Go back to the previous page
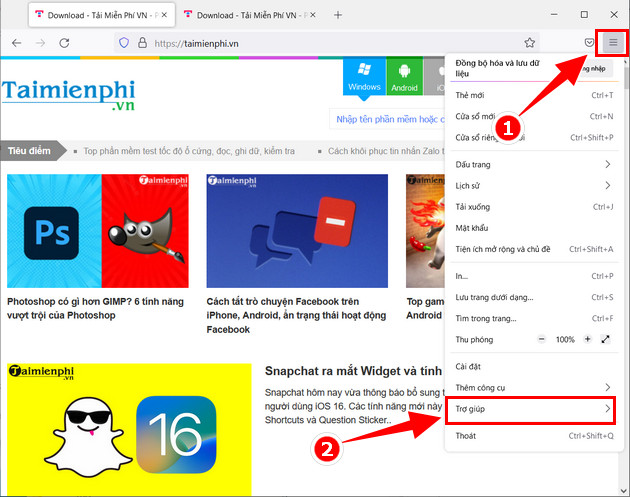Screen dimensions: 630x497 tap(16, 43)
